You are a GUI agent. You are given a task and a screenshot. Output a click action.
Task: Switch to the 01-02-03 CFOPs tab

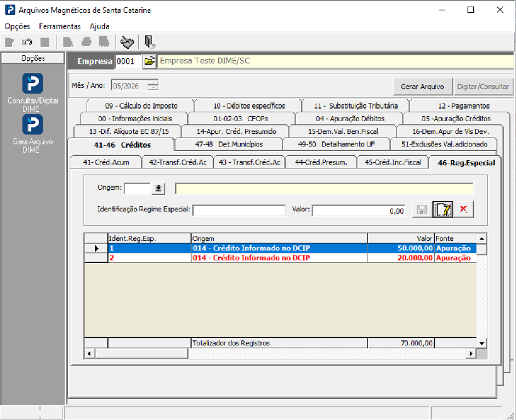coord(241,118)
